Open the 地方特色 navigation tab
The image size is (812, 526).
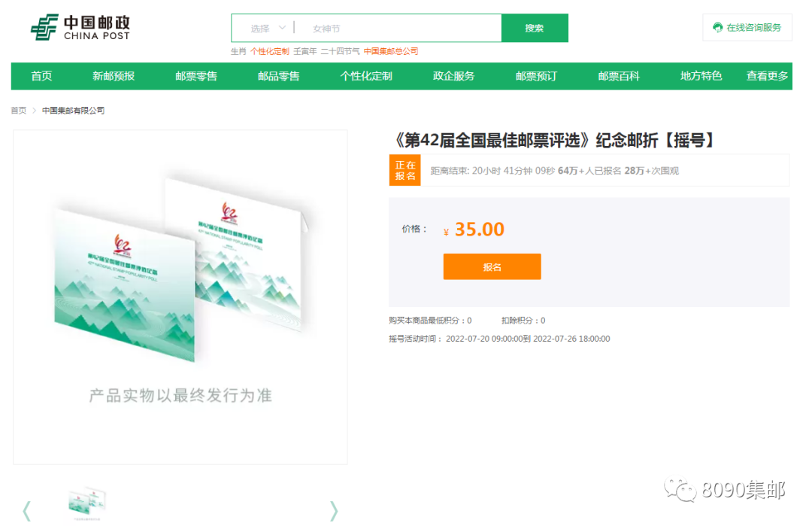[x=701, y=76]
